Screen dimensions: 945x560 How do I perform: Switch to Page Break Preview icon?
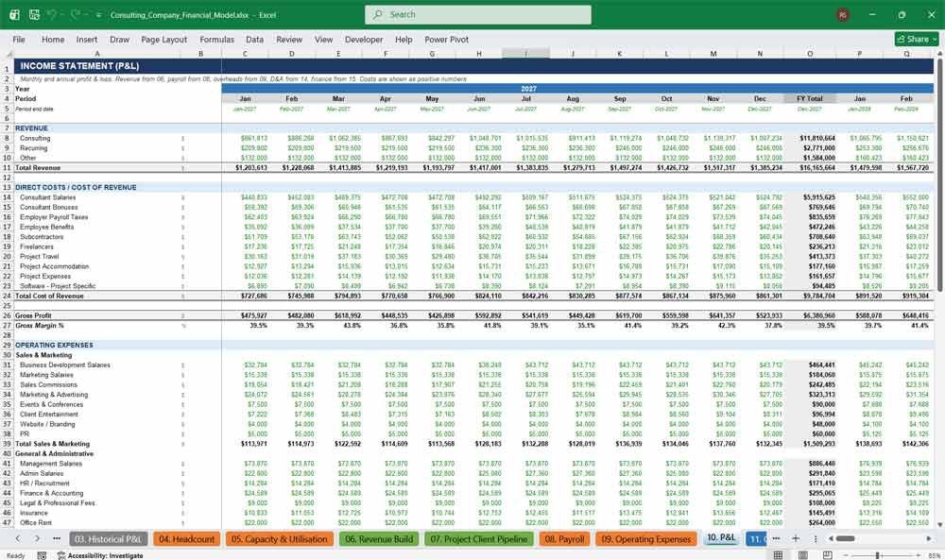[x=828, y=554]
